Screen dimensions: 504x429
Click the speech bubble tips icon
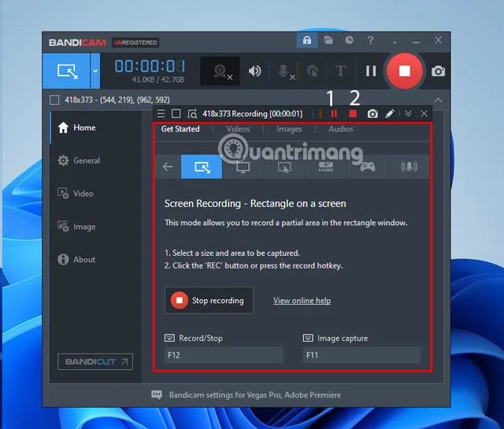[x=157, y=394]
